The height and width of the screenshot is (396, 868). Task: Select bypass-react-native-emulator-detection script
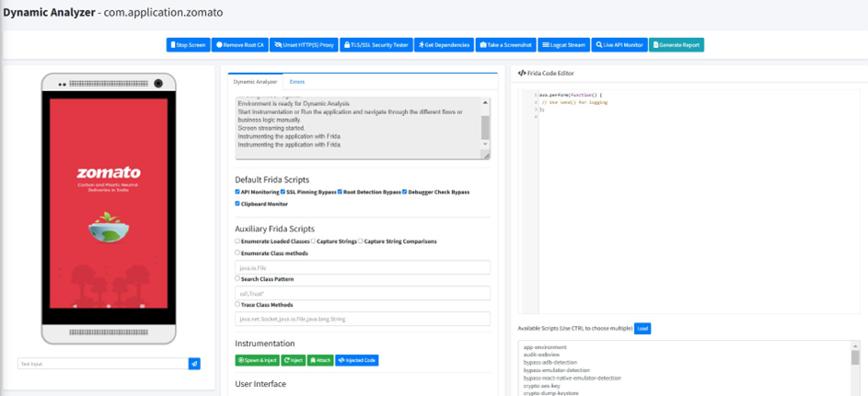(x=572, y=378)
